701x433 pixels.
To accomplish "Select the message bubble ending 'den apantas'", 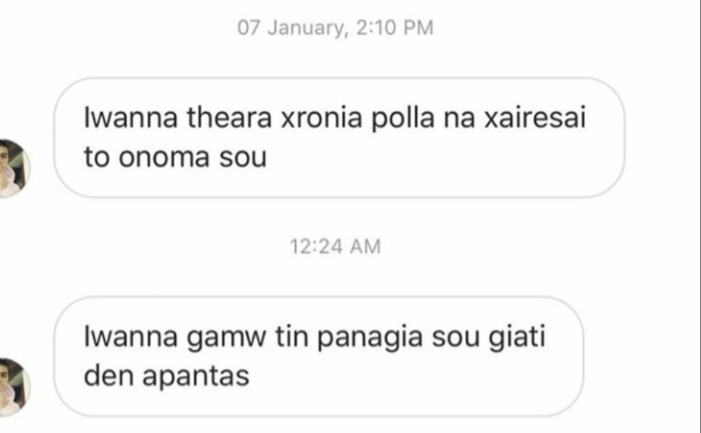I will click(319, 356).
